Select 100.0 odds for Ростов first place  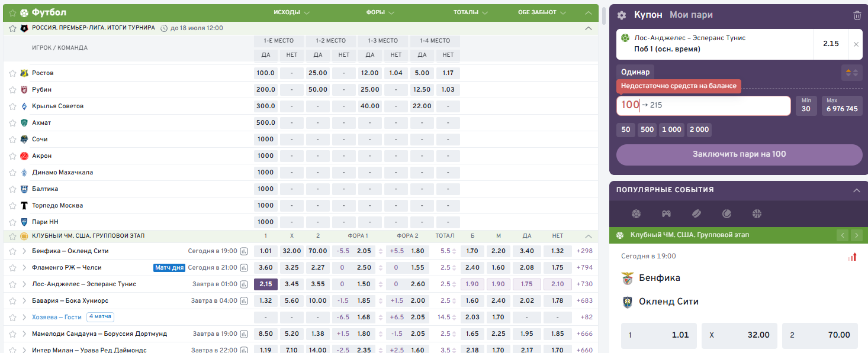coord(266,73)
